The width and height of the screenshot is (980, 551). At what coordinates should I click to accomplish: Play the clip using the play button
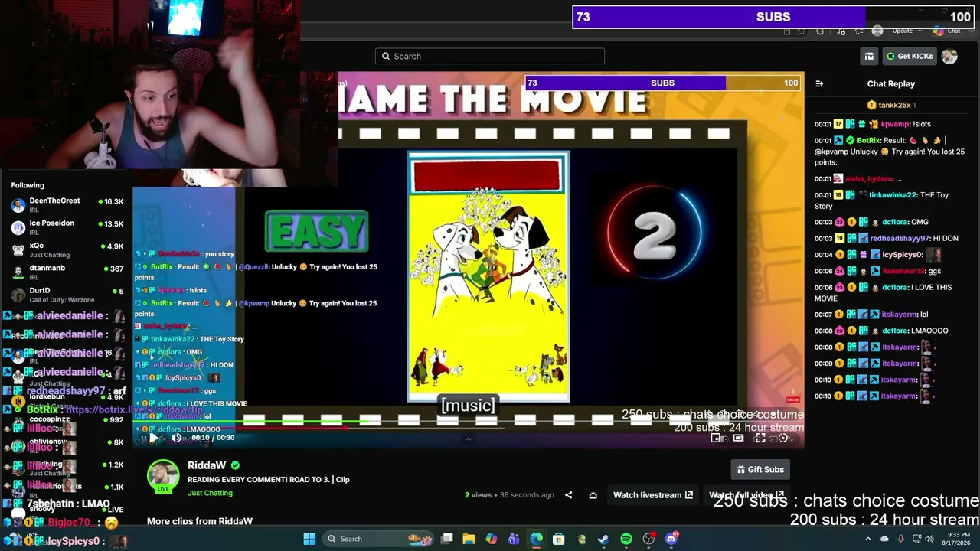click(153, 438)
